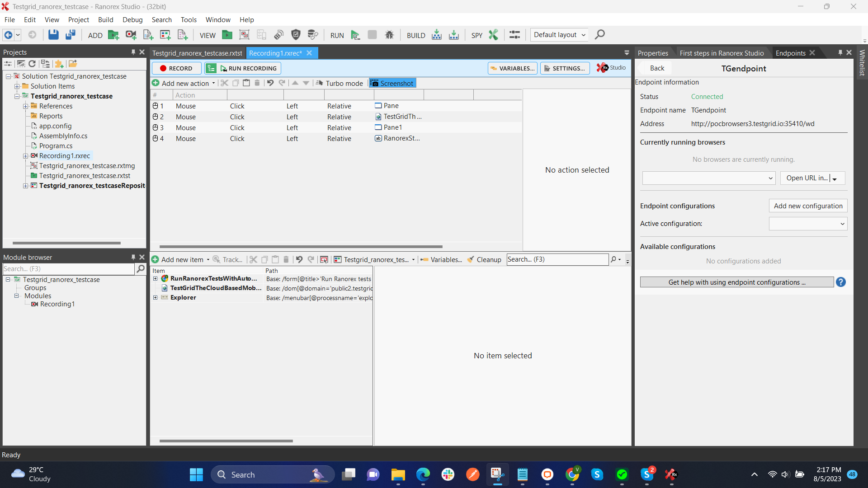Viewport: 868px width, 488px height.
Task: Click the refresh icon in Projects panel
Action: click(x=32, y=64)
